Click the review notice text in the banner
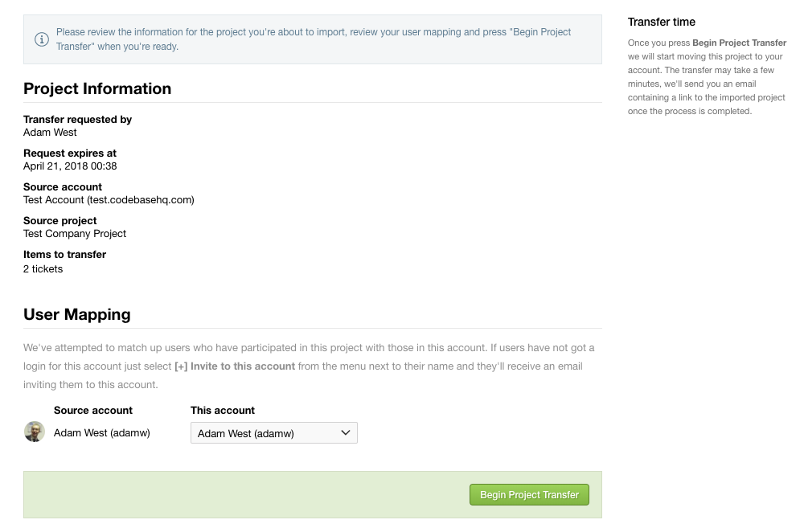Viewport: 800px width, 532px height. point(314,39)
